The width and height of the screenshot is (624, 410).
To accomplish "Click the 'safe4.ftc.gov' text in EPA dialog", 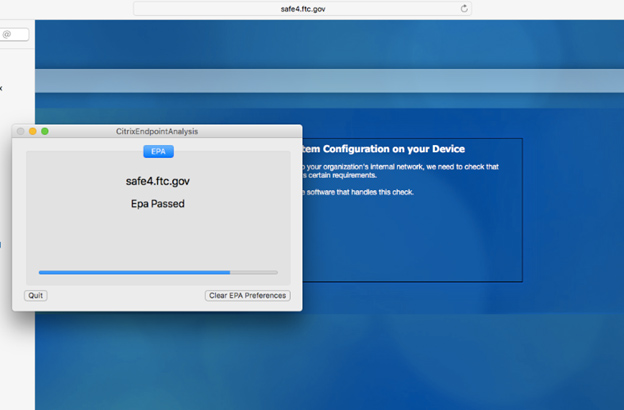I will coord(158,181).
